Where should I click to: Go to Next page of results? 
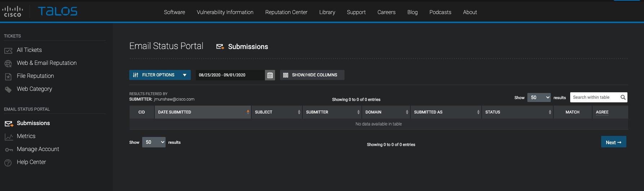[613, 142]
